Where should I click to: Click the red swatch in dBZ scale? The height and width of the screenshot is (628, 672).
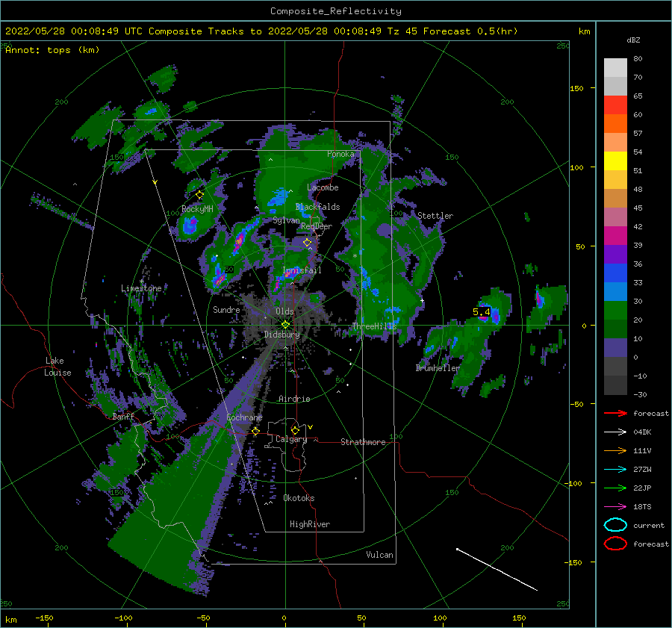[x=615, y=105]
